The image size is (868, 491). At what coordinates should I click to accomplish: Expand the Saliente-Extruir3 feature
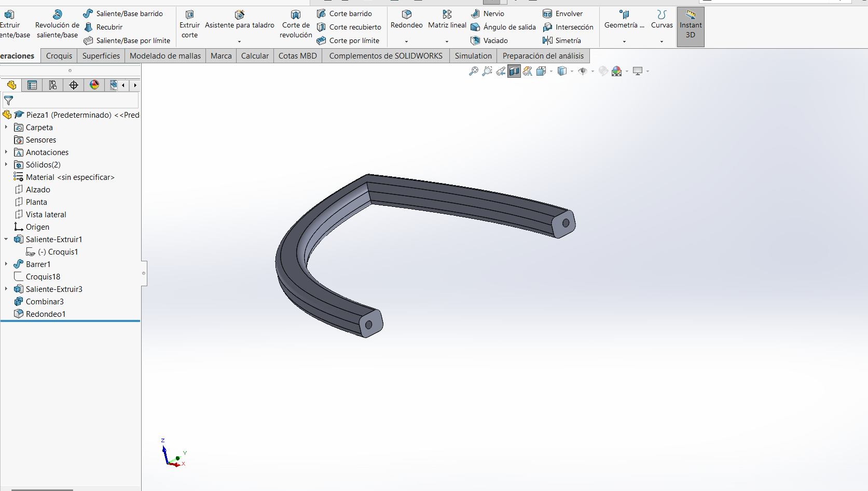tap(6, 289)
